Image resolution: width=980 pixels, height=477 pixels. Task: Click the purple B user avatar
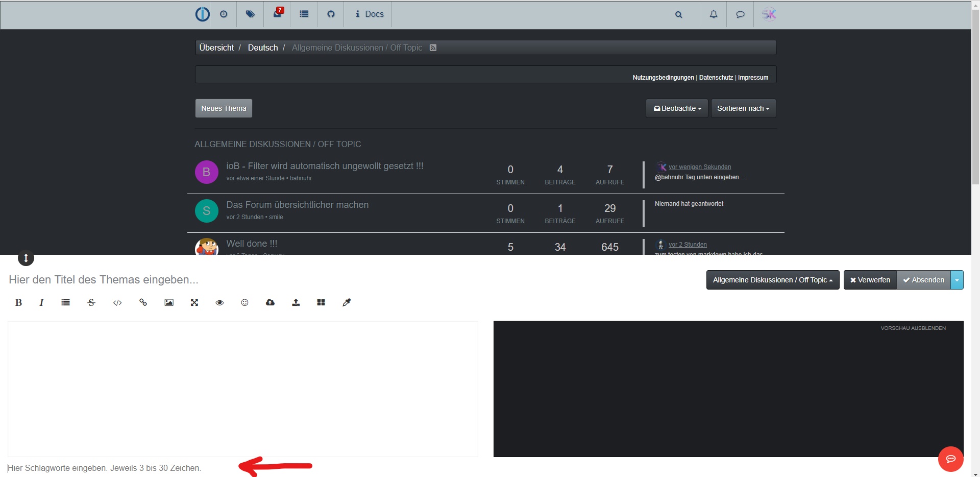click(x=207, y=172)
